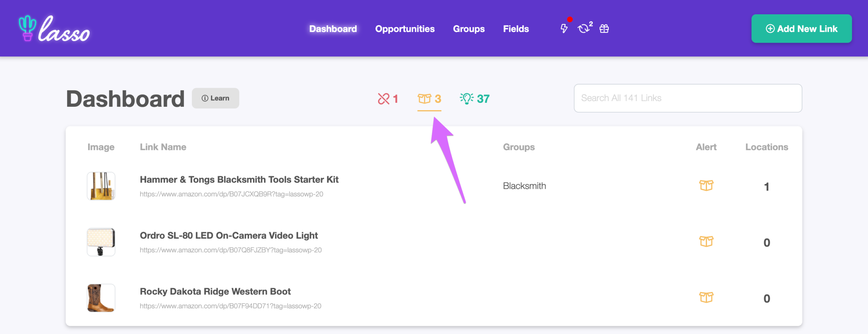Show the 37 lightbulb opportunities filter
Screen dimensions: 868x334
point(474,99)
